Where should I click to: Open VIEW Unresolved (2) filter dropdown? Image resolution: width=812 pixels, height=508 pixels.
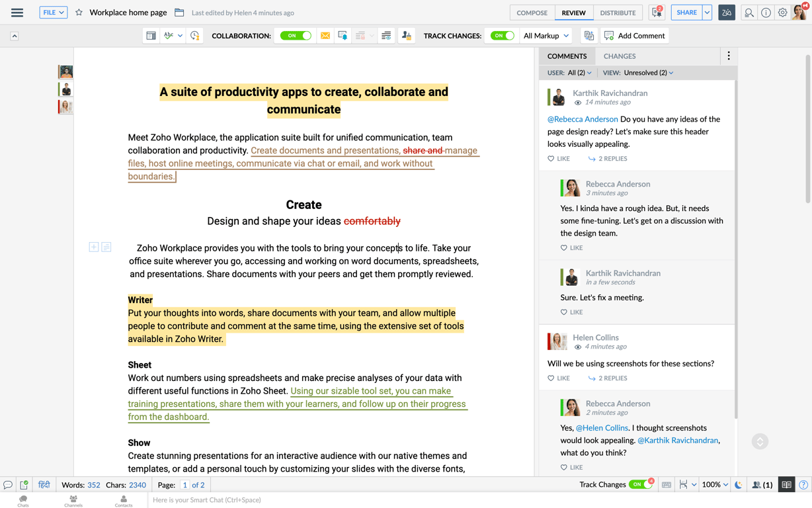pos(638,73)
